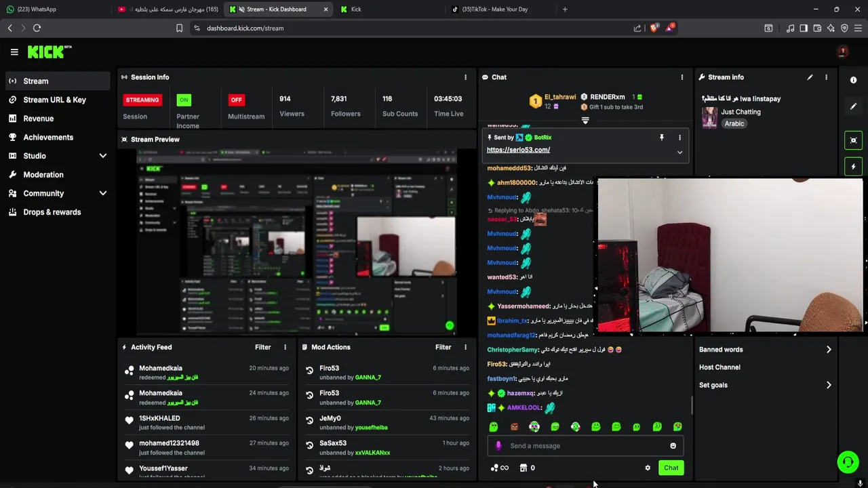Click the info icon in the right sidebar
Image resolution: width=868 pixels, height=488 pixels.
[853, 80]
